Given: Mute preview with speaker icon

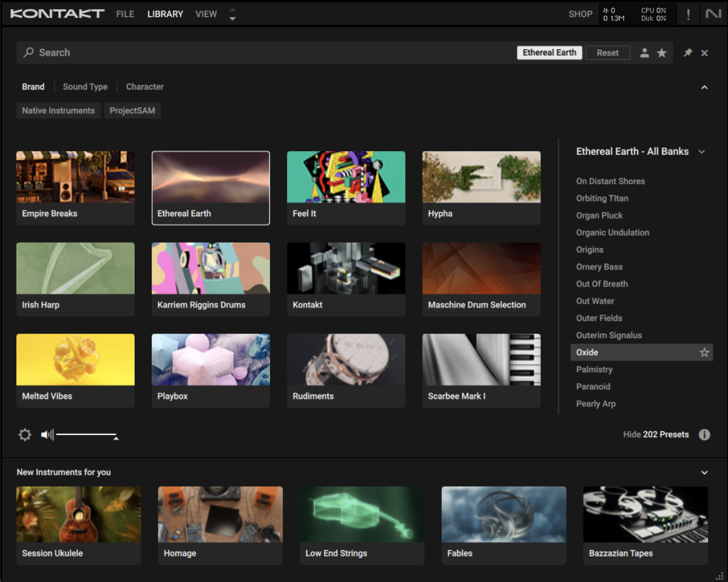Looking at the screenshot, I should [47, 435].
